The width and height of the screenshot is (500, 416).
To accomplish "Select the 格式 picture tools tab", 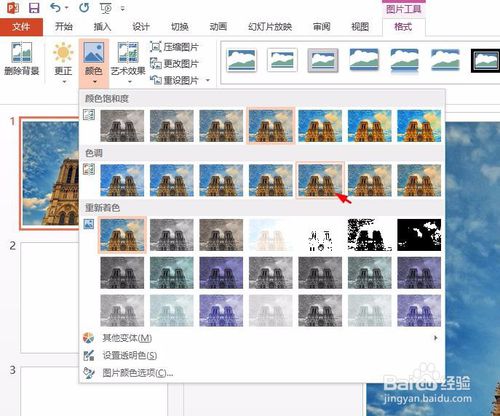I will (x=403, y=27).
